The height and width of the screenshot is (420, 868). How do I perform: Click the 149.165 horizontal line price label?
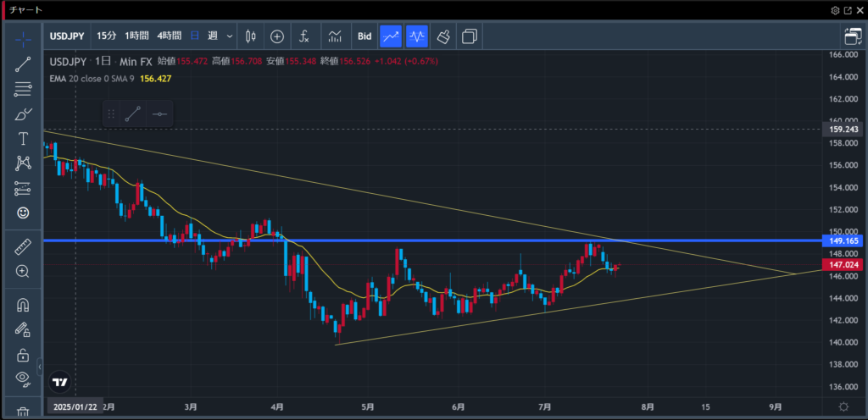[844, 241]
